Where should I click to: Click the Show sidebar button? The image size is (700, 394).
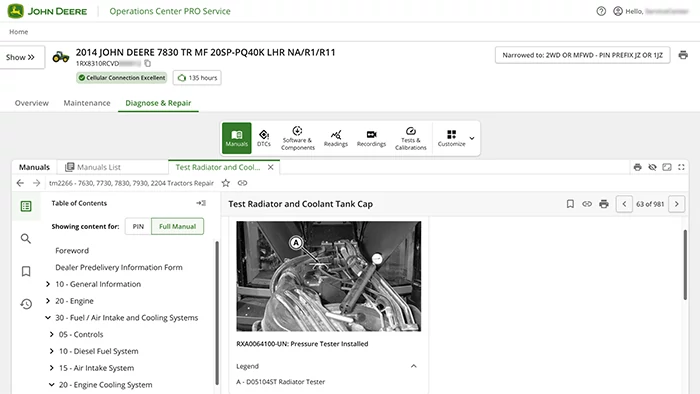click(20, 57)
